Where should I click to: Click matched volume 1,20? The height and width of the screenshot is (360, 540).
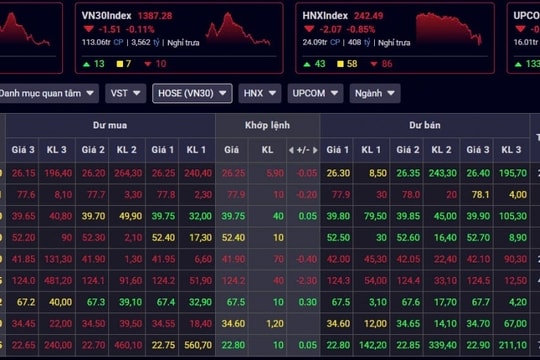click(x=275, y=324)
